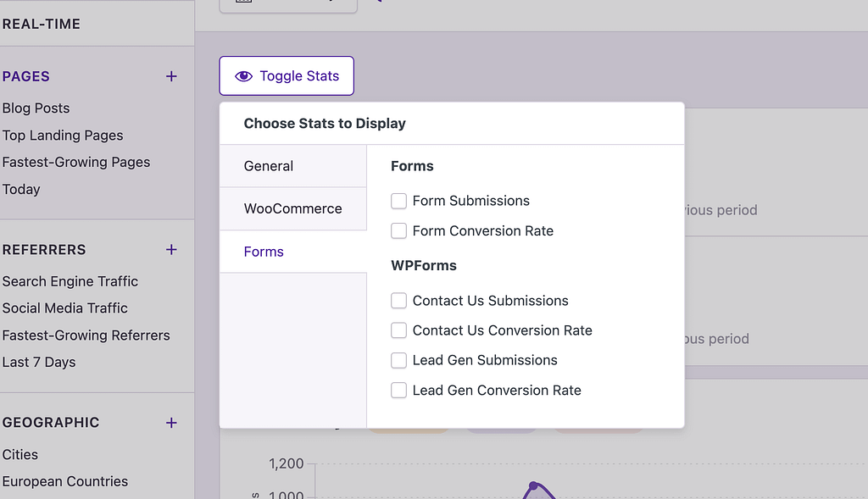Select the Forms category tab

[x=264, y=252]
